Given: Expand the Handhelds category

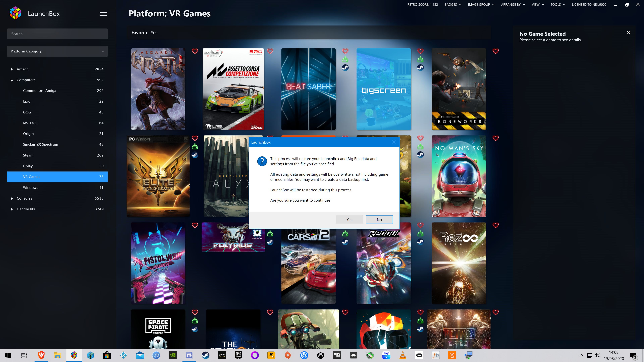Looking at the screenshot, I should 12,209.
